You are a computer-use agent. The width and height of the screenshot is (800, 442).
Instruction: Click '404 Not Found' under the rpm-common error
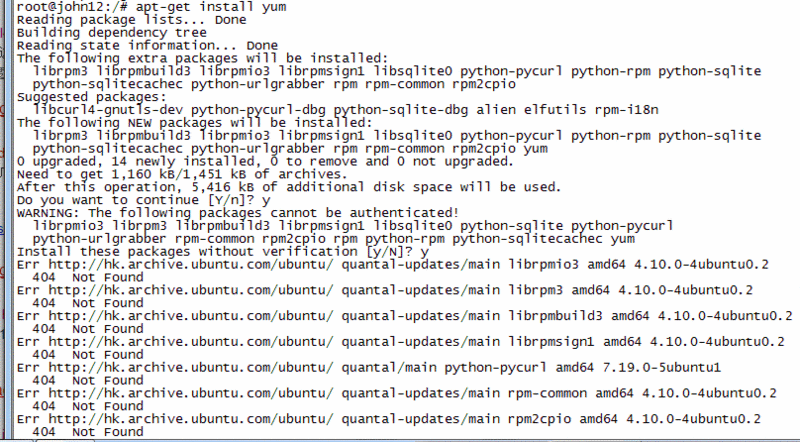pos(88,406)
